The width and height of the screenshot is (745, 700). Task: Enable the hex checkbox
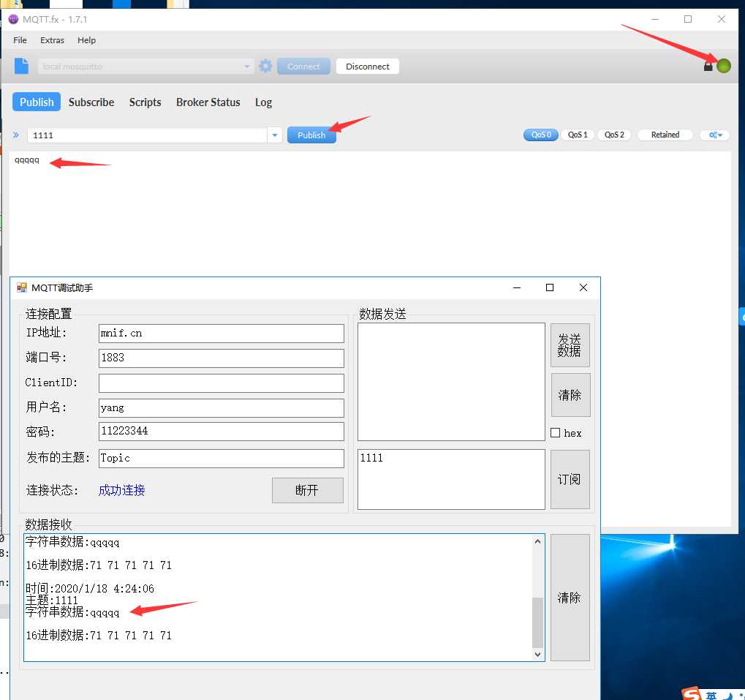click(555, 432)
